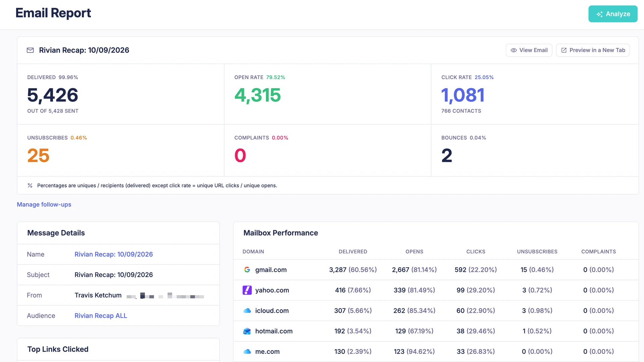The image size is (644, 362).
Task: Click the 766 CONTACTS label
Action: point(461,111)
